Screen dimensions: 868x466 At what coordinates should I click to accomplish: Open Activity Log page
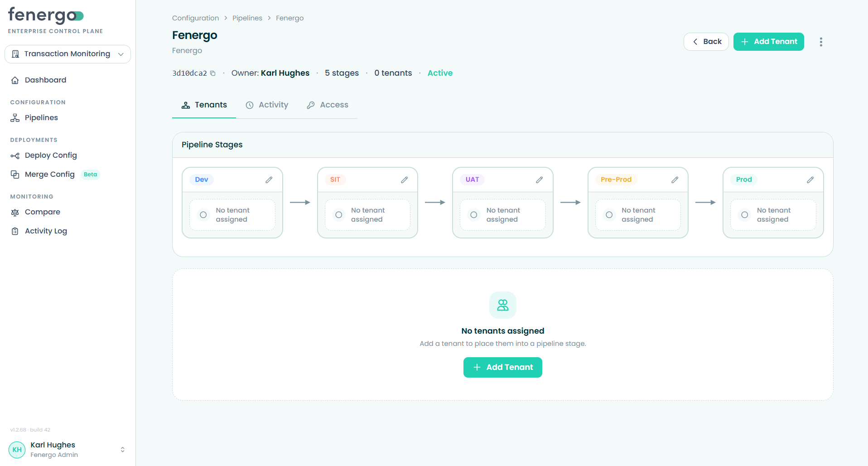pyautogui.click(x=46, y=231)
